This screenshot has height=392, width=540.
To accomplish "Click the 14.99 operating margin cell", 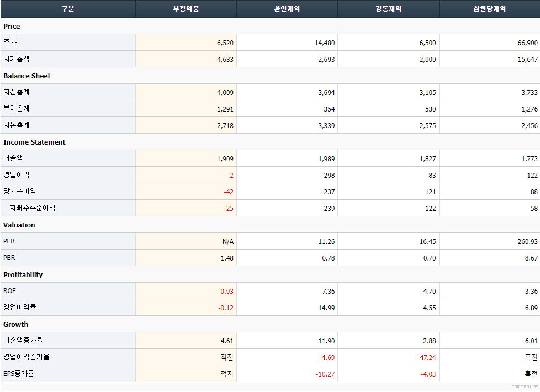I will [x=287, y=308].
